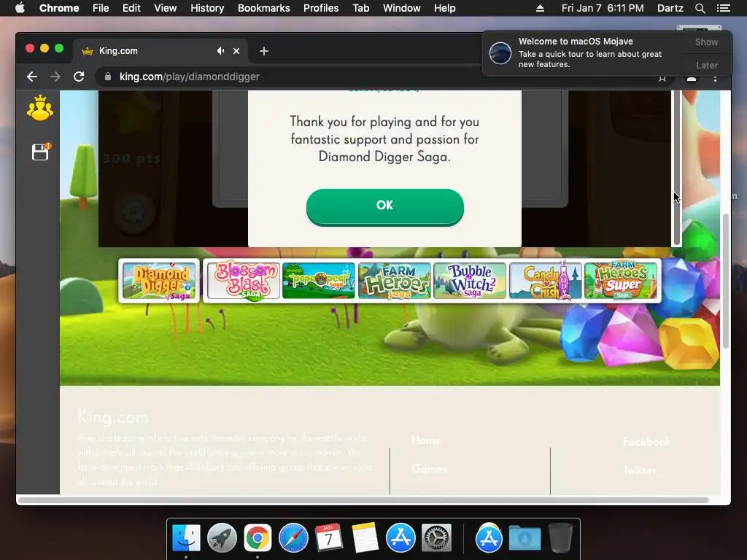Open the Twitter footer link
This screenshot has height=560, width=747.
[x=639, y=470]
